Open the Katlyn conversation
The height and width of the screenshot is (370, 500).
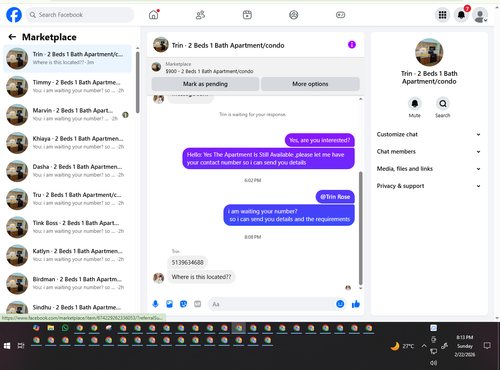pos(67,255)
